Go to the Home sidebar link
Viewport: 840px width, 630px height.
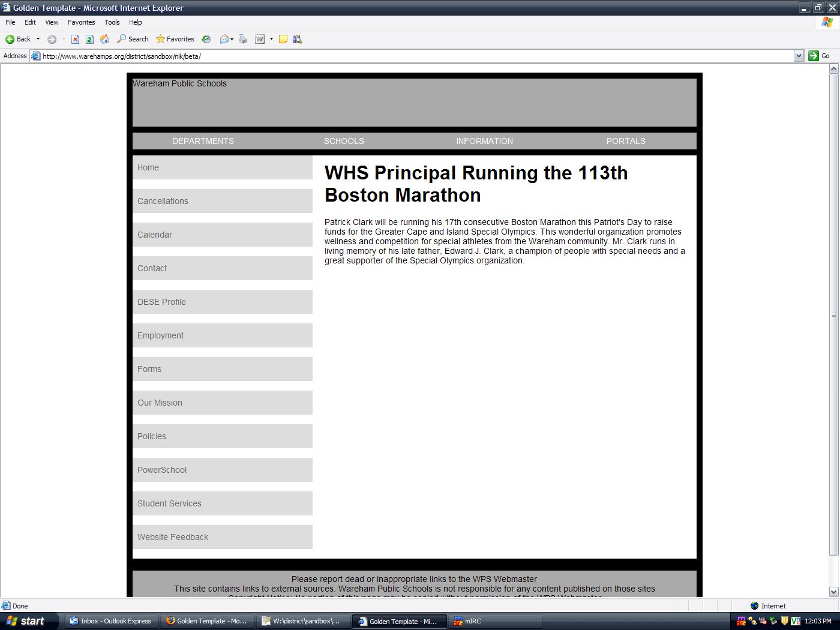[223, 167]
